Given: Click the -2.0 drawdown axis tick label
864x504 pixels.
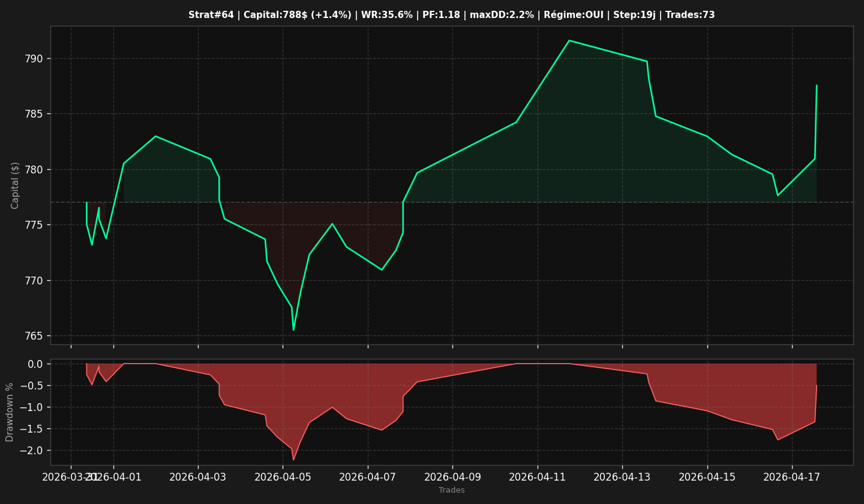Looking at the screenshot, I should click(x=31, y=451).
